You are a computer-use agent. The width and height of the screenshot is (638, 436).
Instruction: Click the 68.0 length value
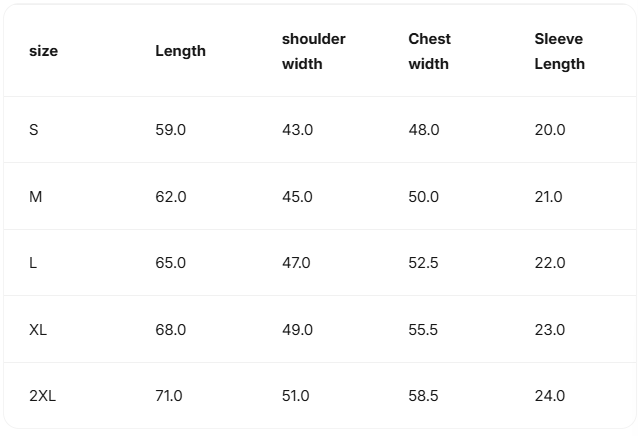(170, 330)
